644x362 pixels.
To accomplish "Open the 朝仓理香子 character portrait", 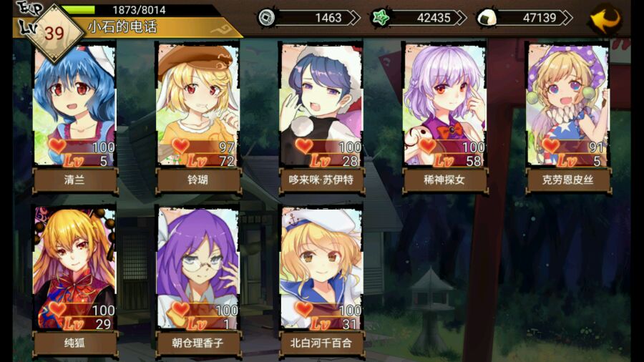I will 198,268.
